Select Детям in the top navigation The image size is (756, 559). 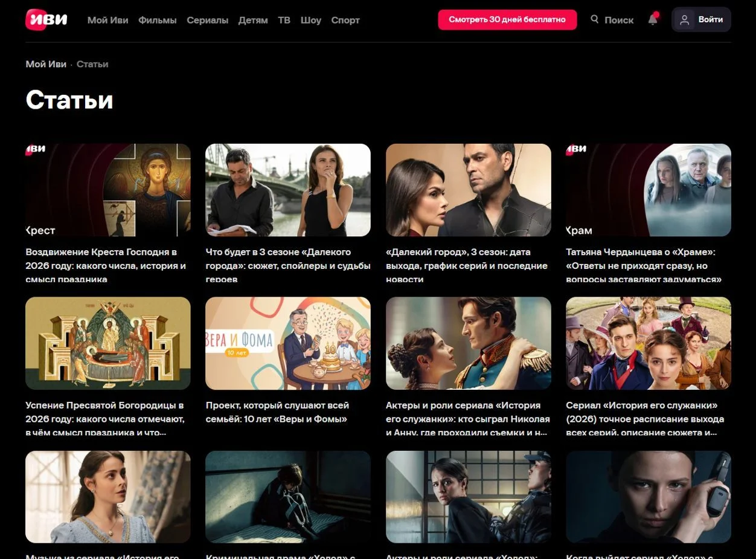pyautogui.click(x=253, y=20)
